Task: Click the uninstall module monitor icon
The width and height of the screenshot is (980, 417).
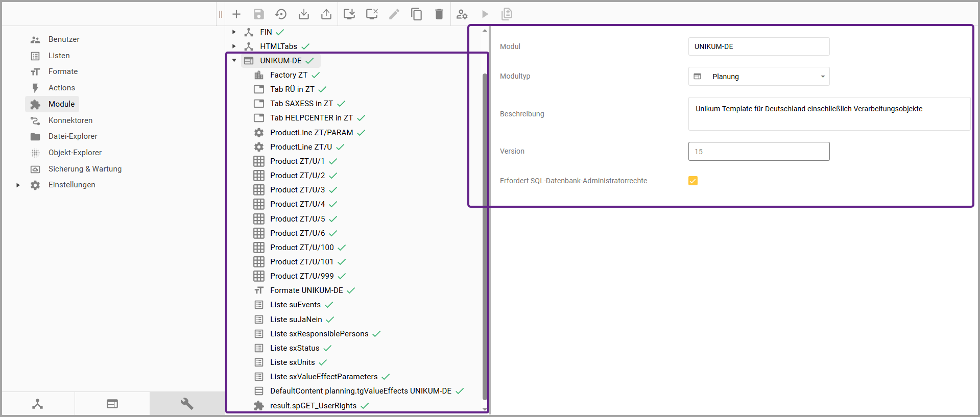Action: (x=372, y=14)
